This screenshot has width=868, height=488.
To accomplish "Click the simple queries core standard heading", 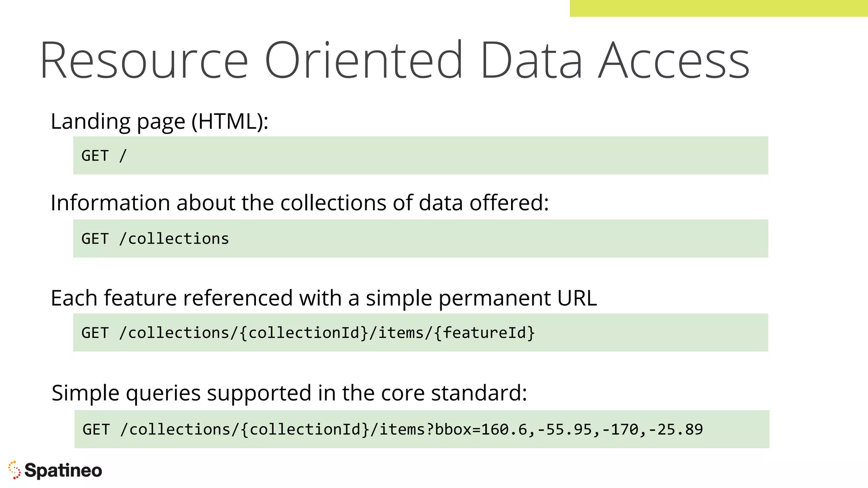I will pos(289,393).
